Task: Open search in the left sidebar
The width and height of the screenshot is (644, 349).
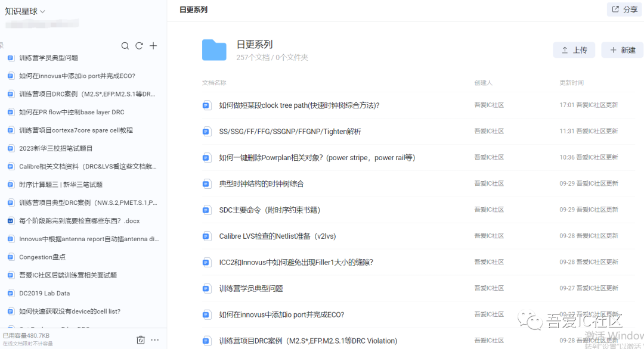Action: coord(125,45)
